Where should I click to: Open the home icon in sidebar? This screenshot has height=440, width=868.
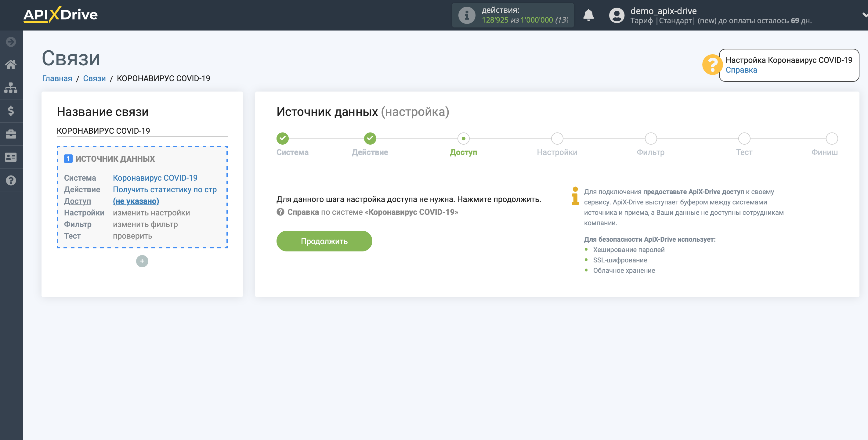coord(11,64)
